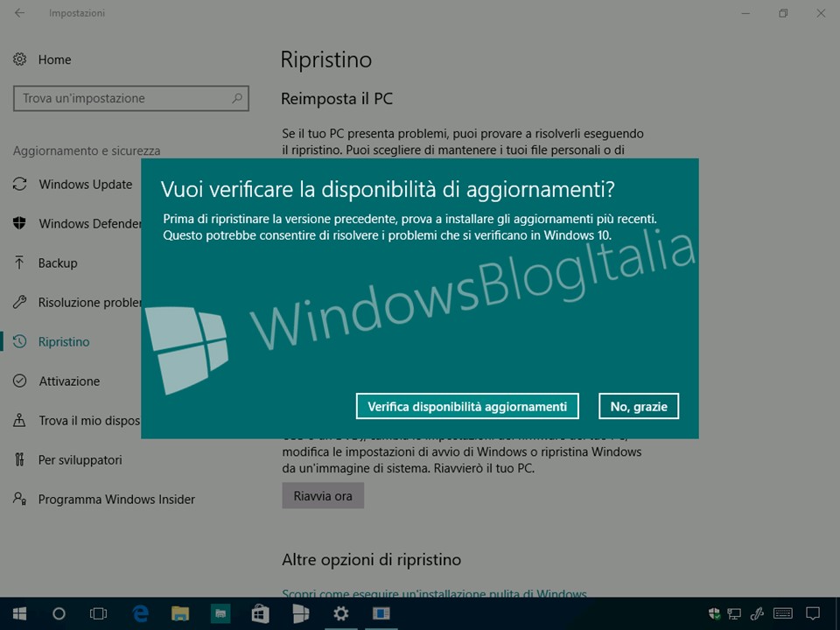Open Task View from the taskbar
The height and width of the screenshot is (630, 840).
[x=99, y=613]
